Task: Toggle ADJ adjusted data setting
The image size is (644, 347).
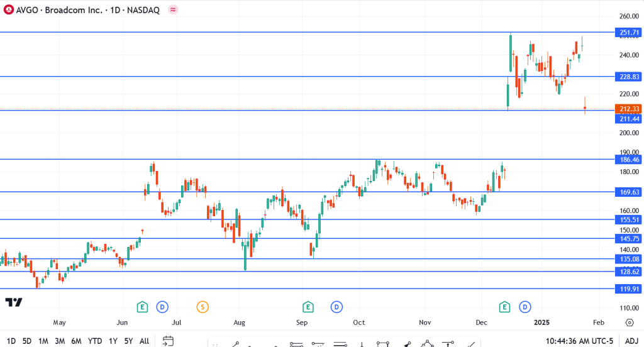Action: [631, 341]
